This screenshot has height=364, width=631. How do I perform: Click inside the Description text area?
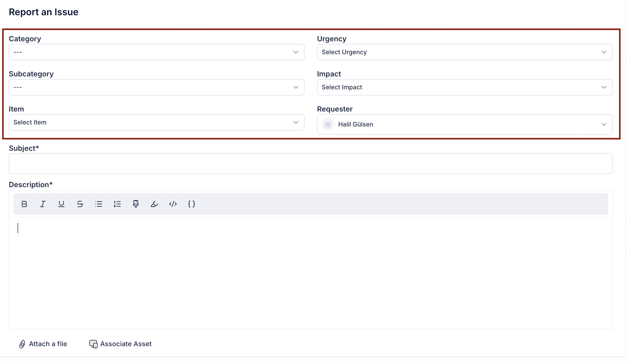[311, 273]
